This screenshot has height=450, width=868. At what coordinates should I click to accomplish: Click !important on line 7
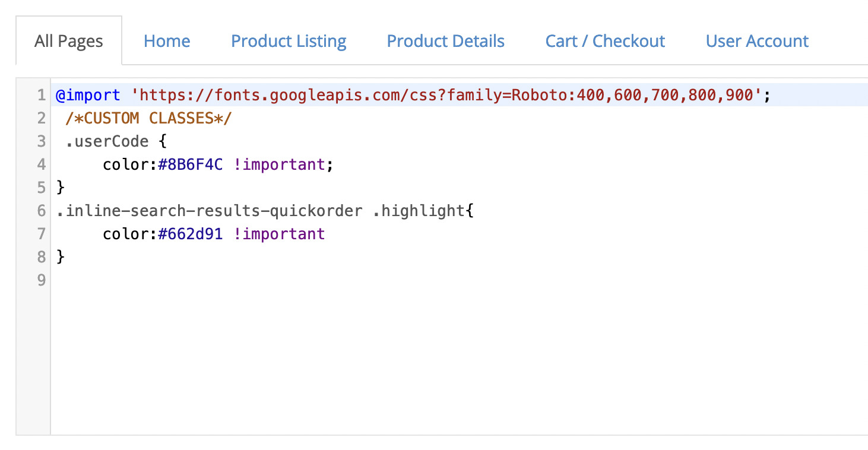tap(279, 234)
